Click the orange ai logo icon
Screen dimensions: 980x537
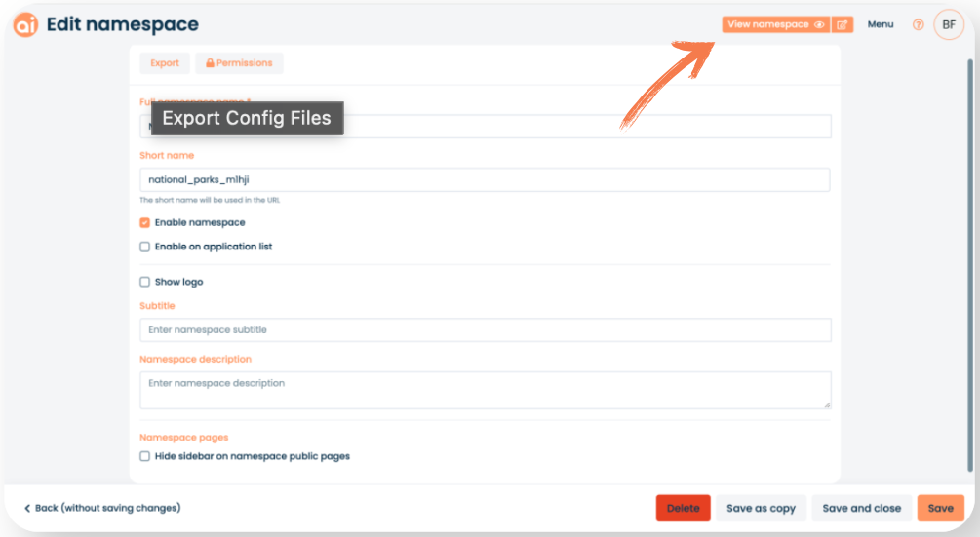(25, 25)
